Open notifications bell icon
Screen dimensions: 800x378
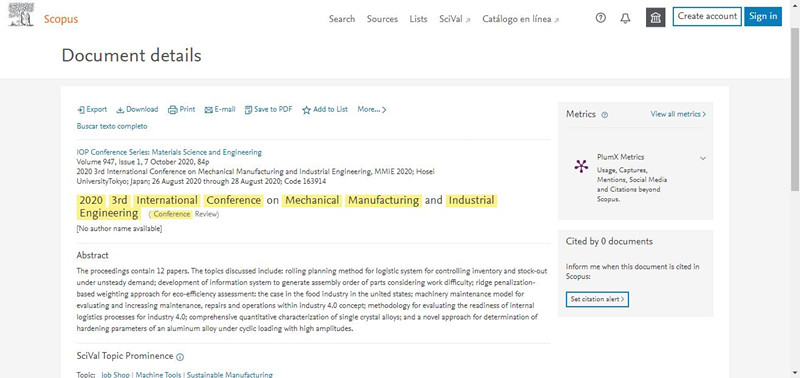625,18
